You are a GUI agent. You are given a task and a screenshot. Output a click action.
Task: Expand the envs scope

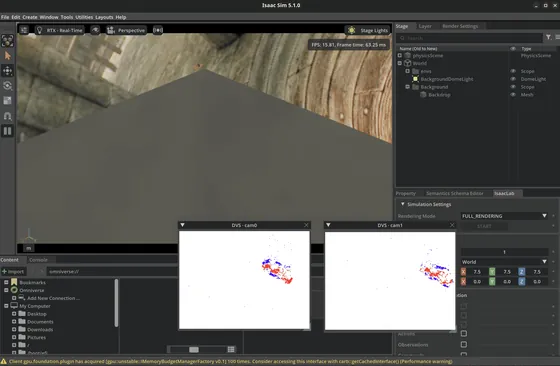click(408, 71)
